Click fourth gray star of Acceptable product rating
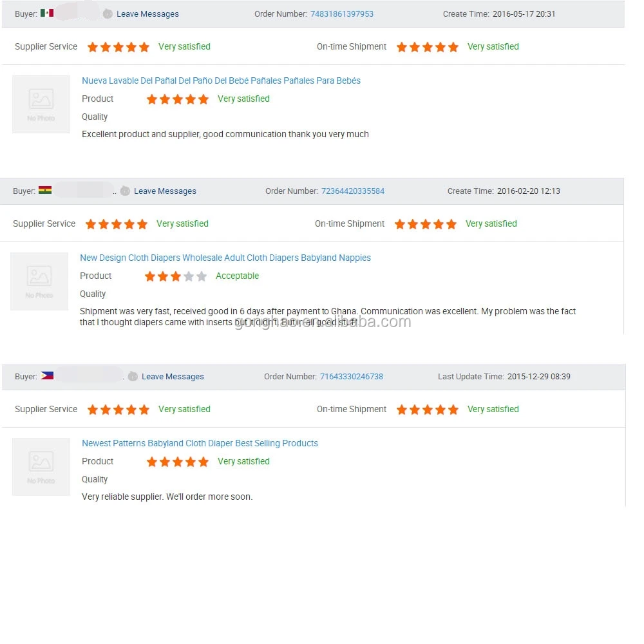Screen dimensions: 644x644 point(189,276)
